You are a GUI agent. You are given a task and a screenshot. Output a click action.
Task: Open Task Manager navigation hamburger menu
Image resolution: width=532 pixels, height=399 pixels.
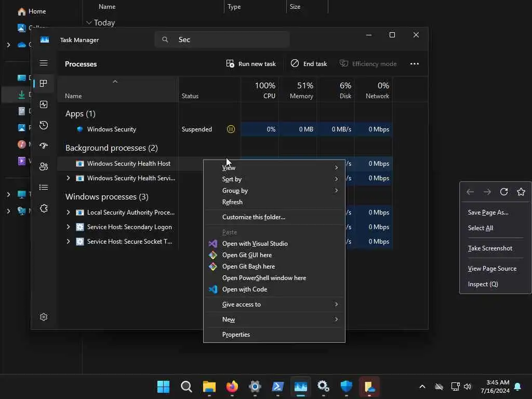pyautogui.click(x=44, y=63)
